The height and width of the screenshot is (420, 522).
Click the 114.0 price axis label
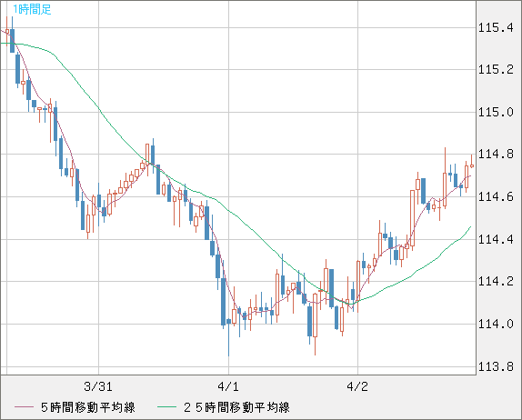pyautogui.click(x=496, y=324)
